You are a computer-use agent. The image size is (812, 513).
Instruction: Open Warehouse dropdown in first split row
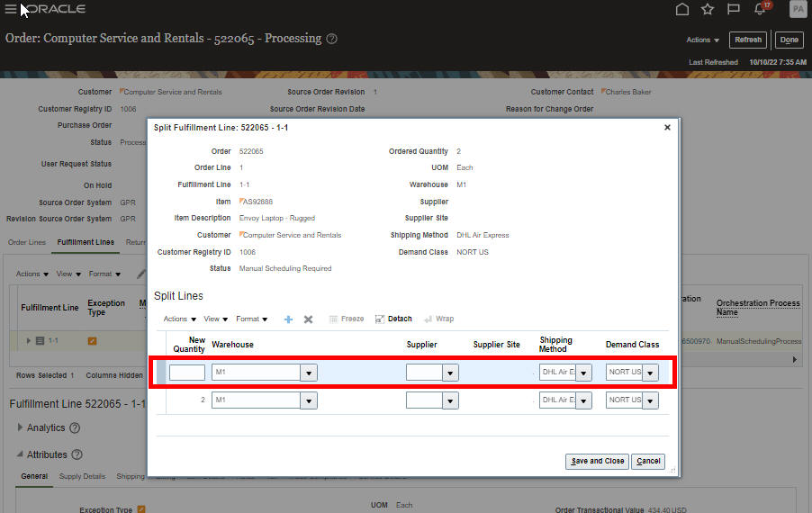[x=309, y=373]
